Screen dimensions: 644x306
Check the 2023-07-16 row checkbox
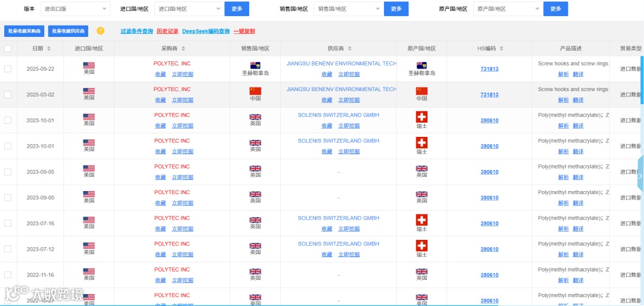click(8, 223)
